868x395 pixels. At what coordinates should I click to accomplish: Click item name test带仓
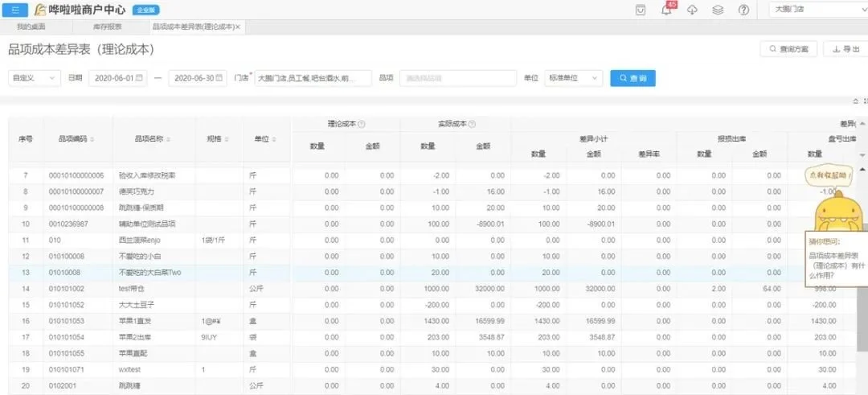coord(131,289)
